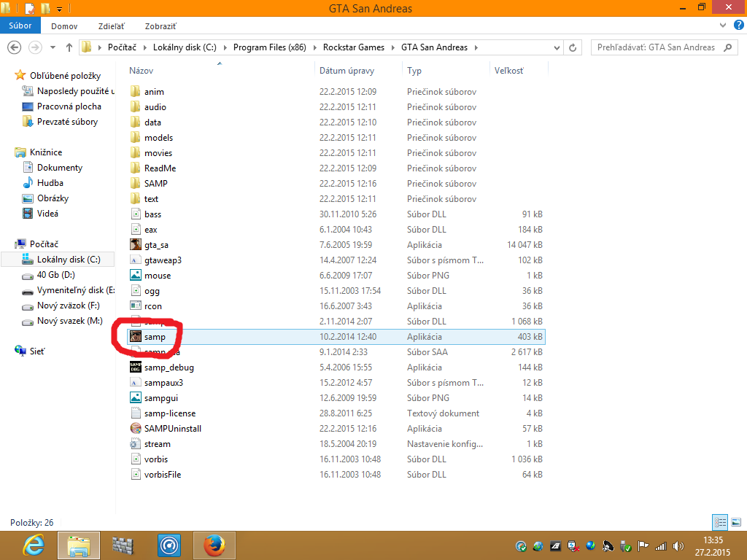Expand Program Files (x86) breadcrumb arrow
747x560 pixels.
click(x=314, y=47)
